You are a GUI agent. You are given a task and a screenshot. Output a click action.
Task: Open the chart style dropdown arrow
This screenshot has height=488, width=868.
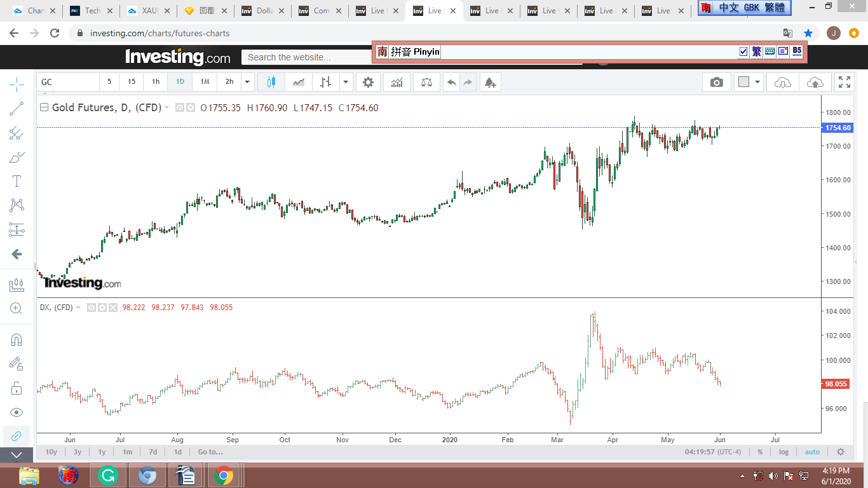click(346, 82)
